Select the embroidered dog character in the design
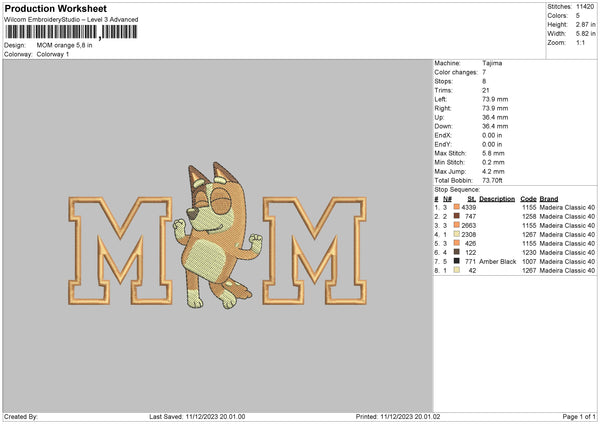The width and height of the screenshot is (600, 424). click(x=218, y=235)
